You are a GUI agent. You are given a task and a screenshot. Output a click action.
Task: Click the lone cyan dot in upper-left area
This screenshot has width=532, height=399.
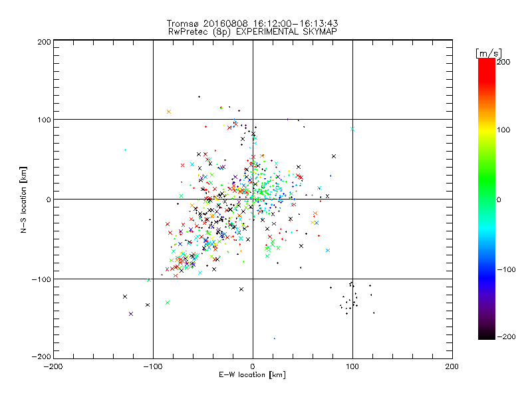pyautogui.click(x=125, y=150)
